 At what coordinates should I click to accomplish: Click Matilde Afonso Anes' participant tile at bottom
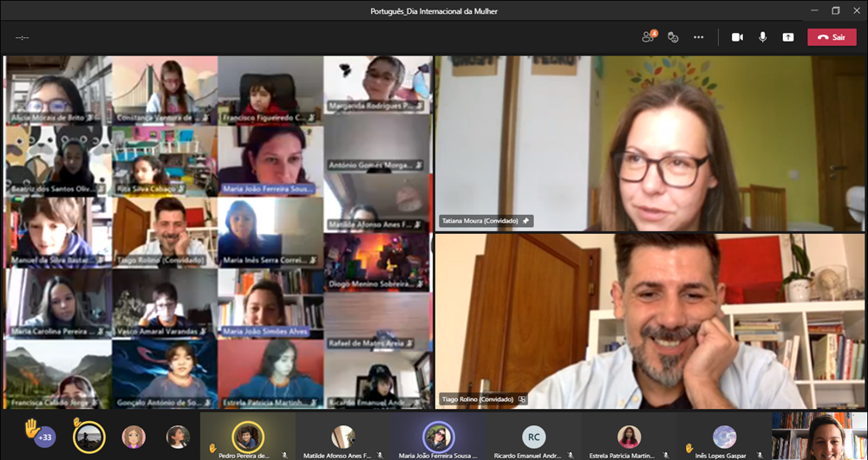pos(343,436)
